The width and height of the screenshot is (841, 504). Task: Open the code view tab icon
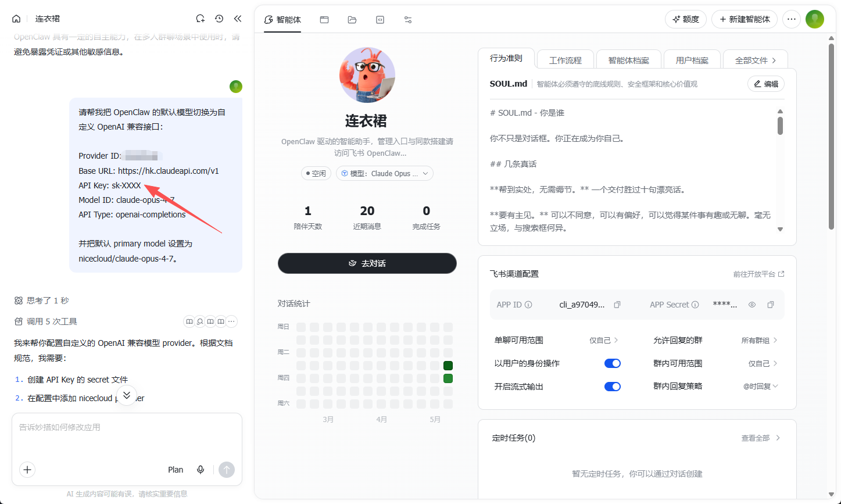point(380,19)
